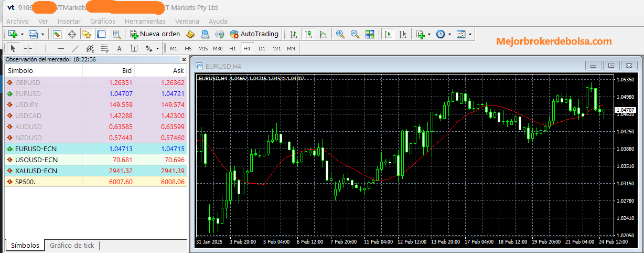Open the Insertar menu

(69, 21)
